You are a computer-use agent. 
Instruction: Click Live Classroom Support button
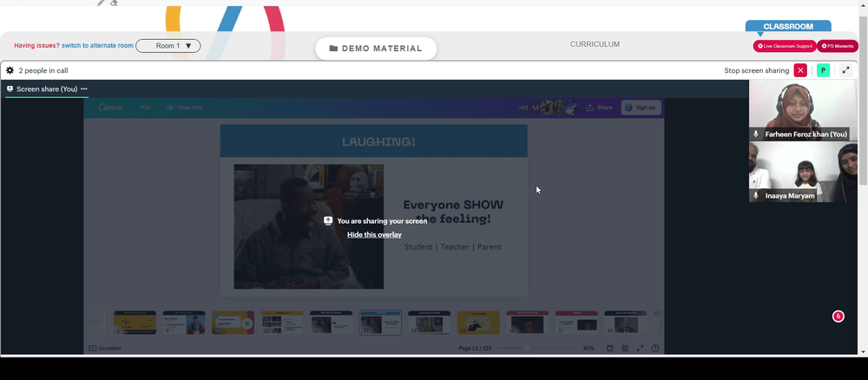tap(785, 46)
